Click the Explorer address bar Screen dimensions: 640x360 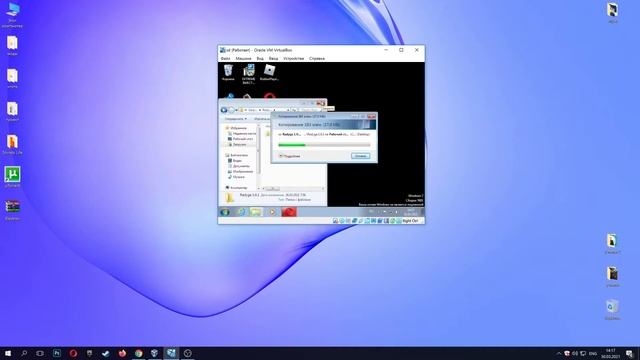click(264, 110)
